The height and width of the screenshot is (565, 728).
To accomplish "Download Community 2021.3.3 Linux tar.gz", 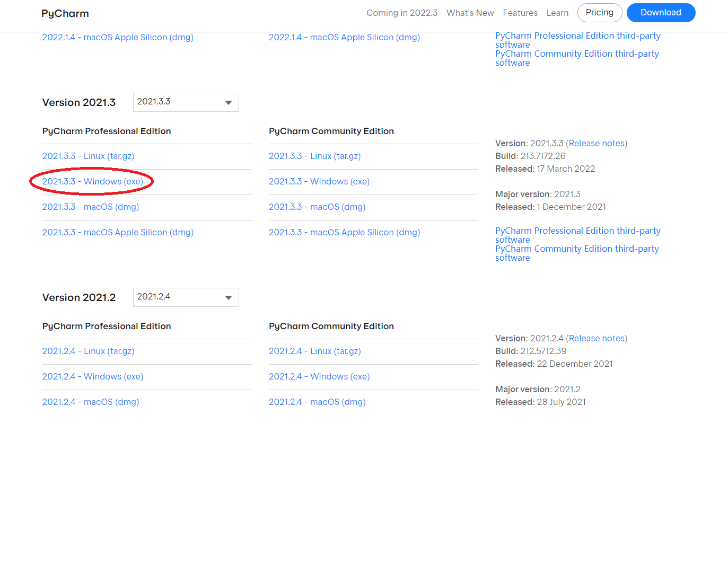I will coord(314,156).
